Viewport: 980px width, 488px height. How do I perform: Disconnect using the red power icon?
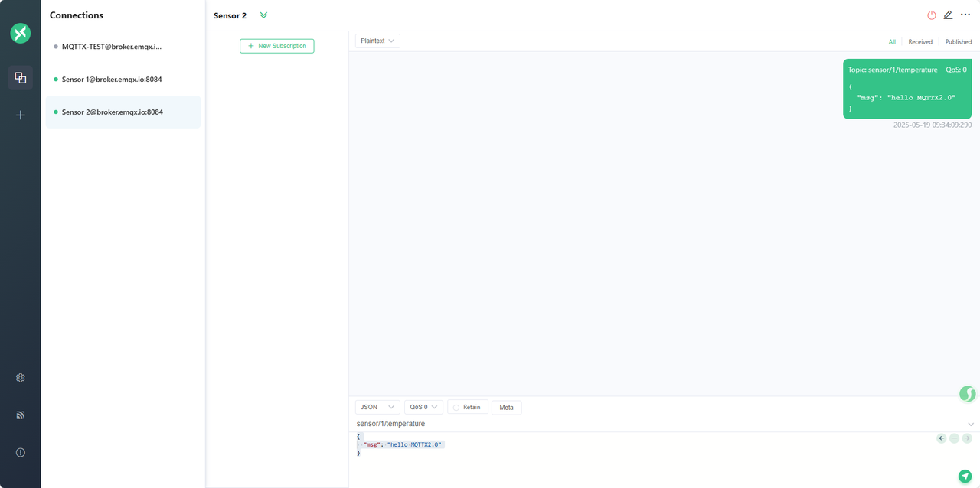click(x=932, y=15)
